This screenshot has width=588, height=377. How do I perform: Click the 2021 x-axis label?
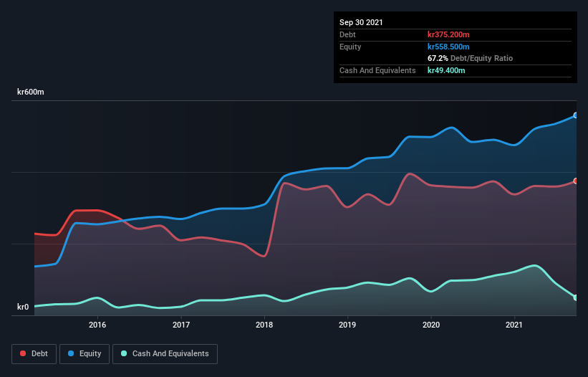pyautogui.click(x=514, y=325)
